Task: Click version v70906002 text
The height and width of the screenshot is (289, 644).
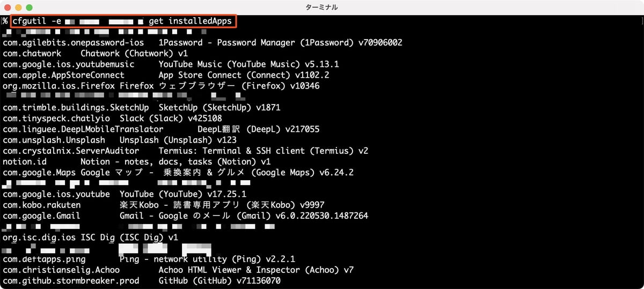Action: [x=380, y=43]
